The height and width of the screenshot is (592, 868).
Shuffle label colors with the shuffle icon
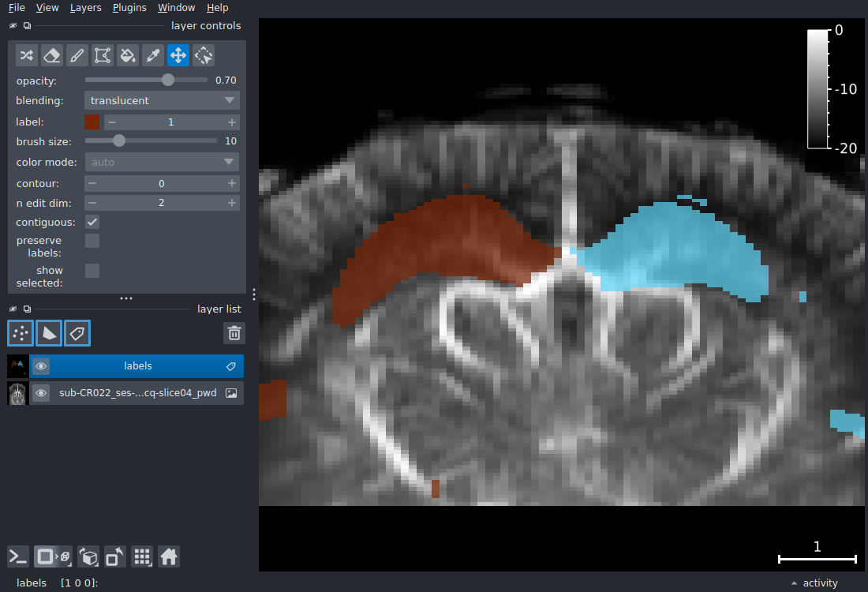(x=27, y=55)
